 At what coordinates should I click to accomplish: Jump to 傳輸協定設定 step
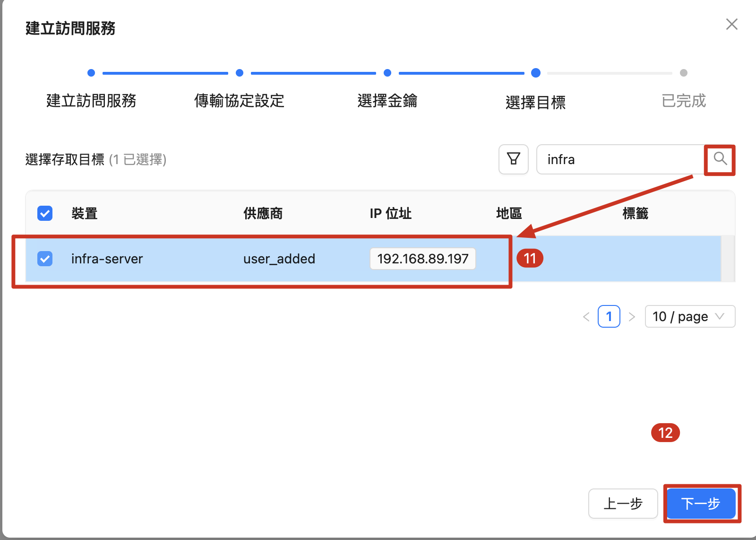pyautogui.click(x=239, y=101)
